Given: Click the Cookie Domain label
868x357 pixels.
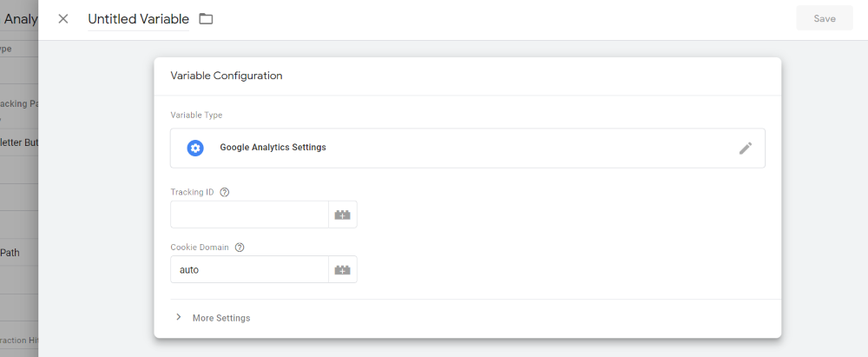Looking at the screenshot, I should click(200, 248).
